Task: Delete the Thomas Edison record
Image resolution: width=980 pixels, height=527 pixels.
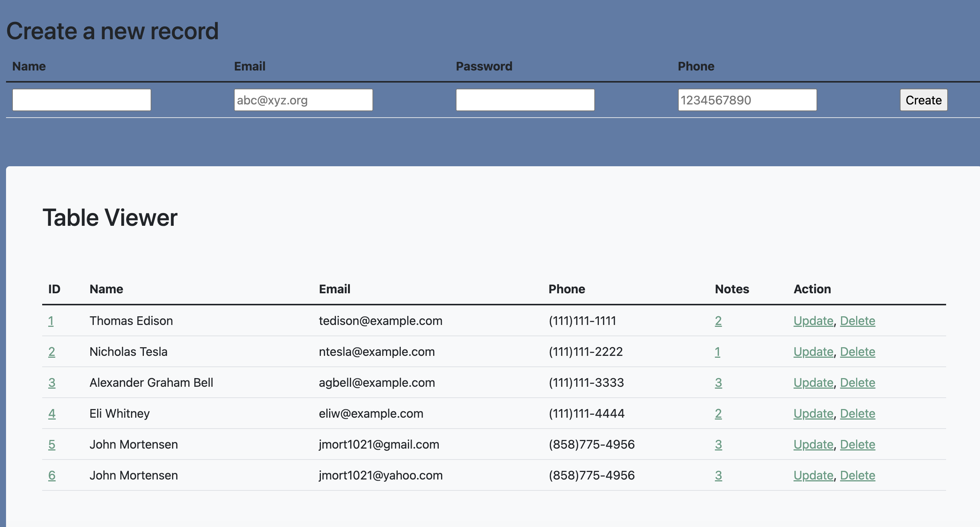Action: click(857, 321)
